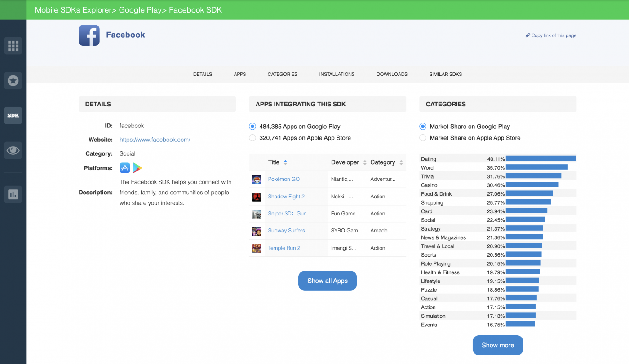Open the bar chart reports sidebar icon
The width and height of the screenshot is (629, 364).
[x=13, y=194]
